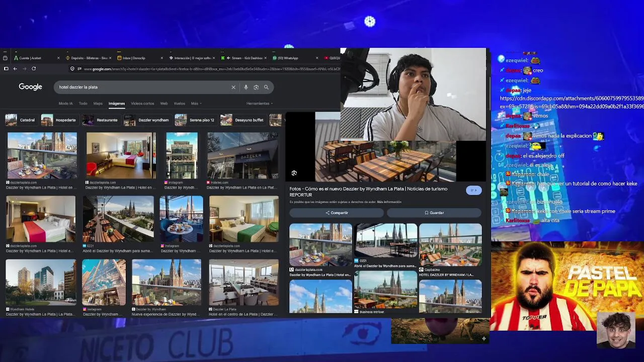Open the Hoteles.com Dazzler facade image result
This screenshot has width=644, height=362.
[x=243, y=156]
